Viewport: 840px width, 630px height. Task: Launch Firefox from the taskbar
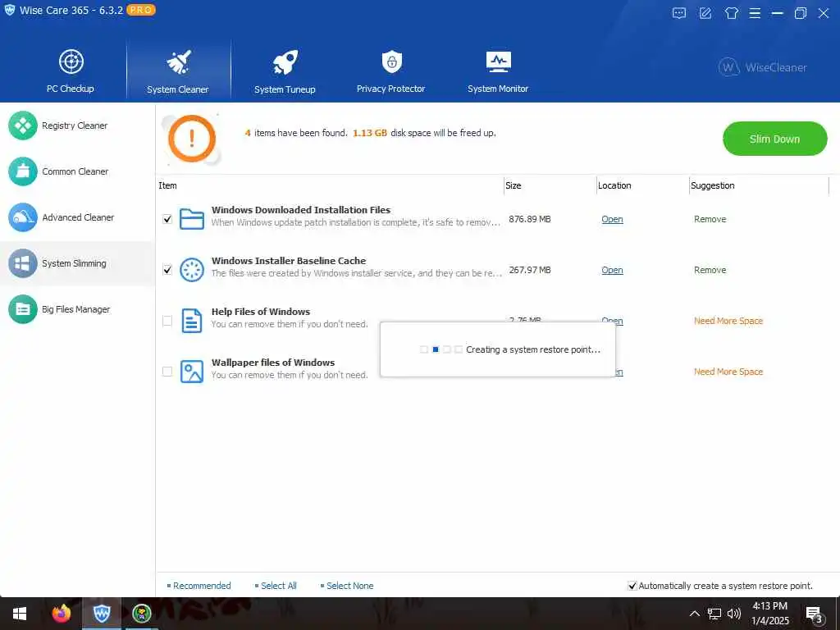tap(61, 614)
